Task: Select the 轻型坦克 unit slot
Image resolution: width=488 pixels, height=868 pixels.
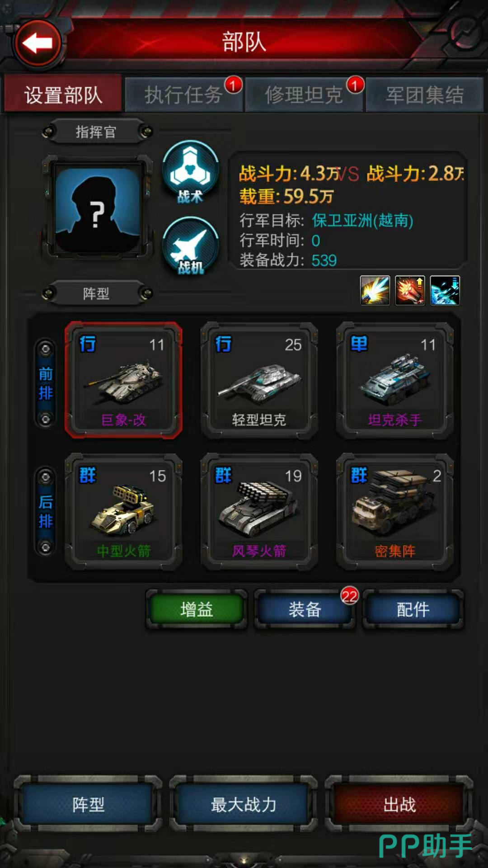Action: click(x=259, y=380)
